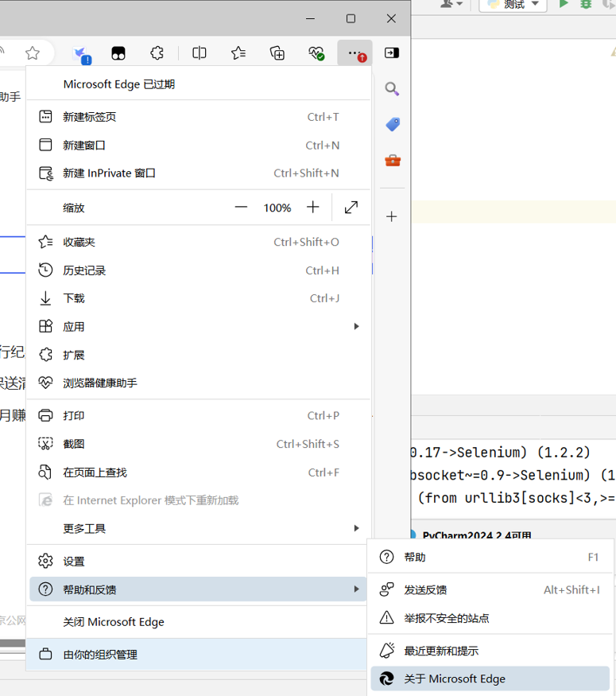Open 帮助 in the submenu
The image size is (616, 696).
(490, 557)
